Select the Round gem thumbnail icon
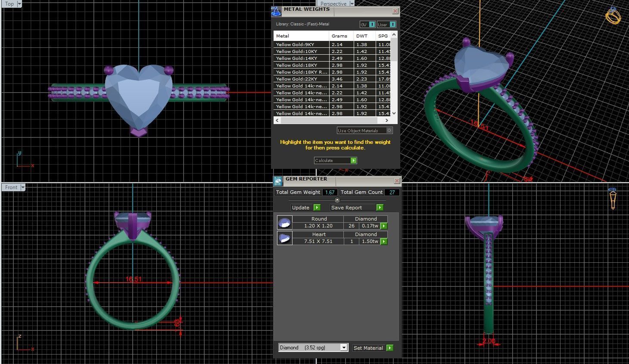The height and width of the screenshot is (364, 629). pyautogui.click(x=285, y=223)
